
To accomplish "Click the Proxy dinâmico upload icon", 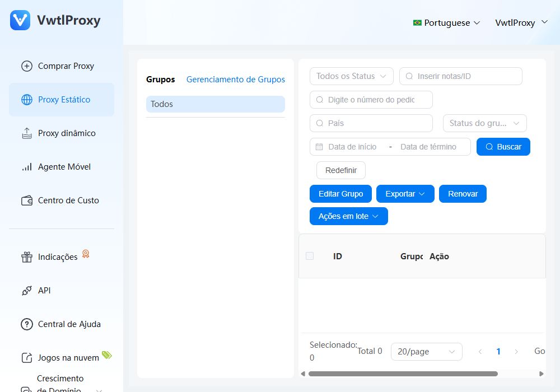I will tap(27, 133).
